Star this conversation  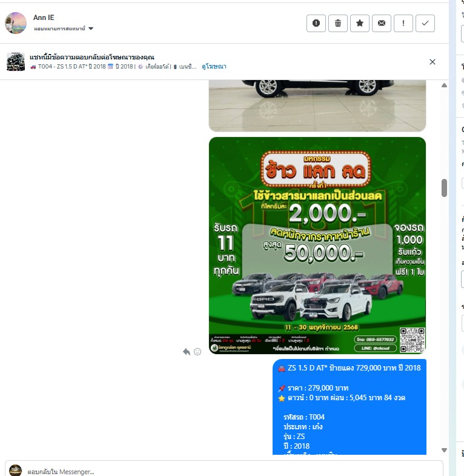[360, 23]
